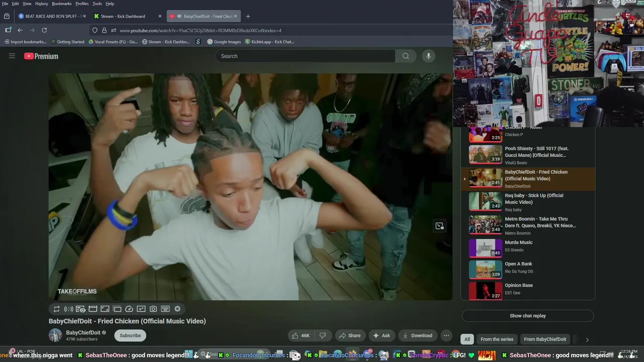Viewport: 644px width, 362px height.
Task: Play Metro Boomin Take Me Thru Dere
Action: [x=528, y=226]
